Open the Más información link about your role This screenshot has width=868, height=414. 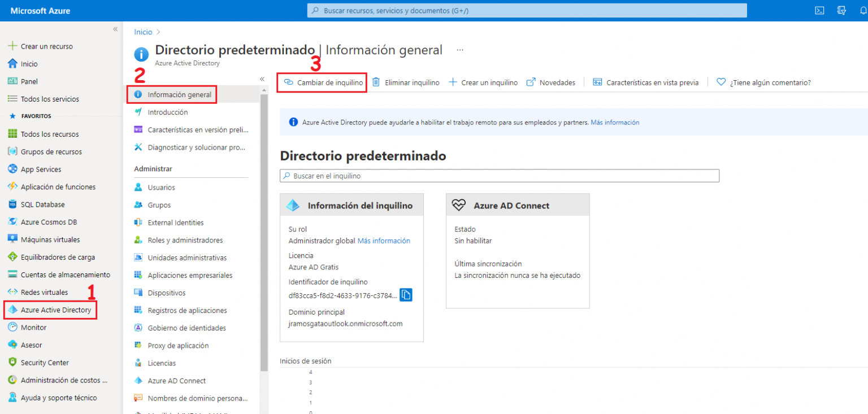click(384, 240)
